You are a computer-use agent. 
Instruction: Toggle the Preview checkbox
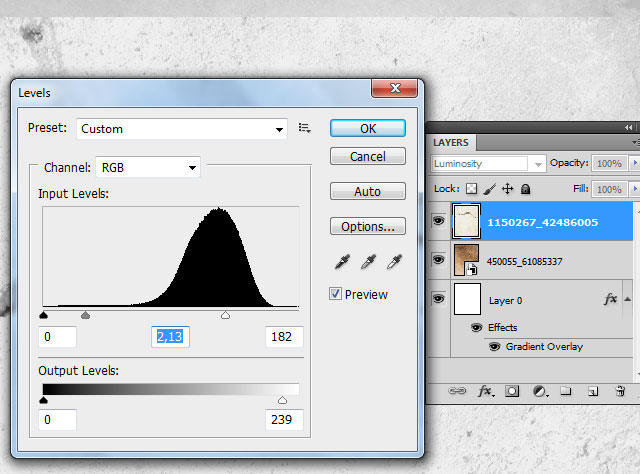[335, 294]
